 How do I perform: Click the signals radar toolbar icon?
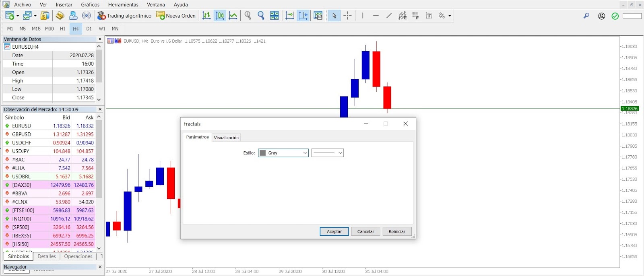86,16
